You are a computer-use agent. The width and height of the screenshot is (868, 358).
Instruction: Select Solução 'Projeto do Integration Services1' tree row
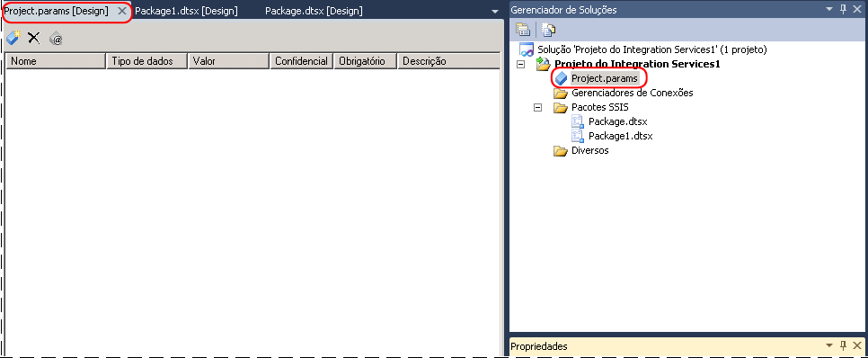652,49
